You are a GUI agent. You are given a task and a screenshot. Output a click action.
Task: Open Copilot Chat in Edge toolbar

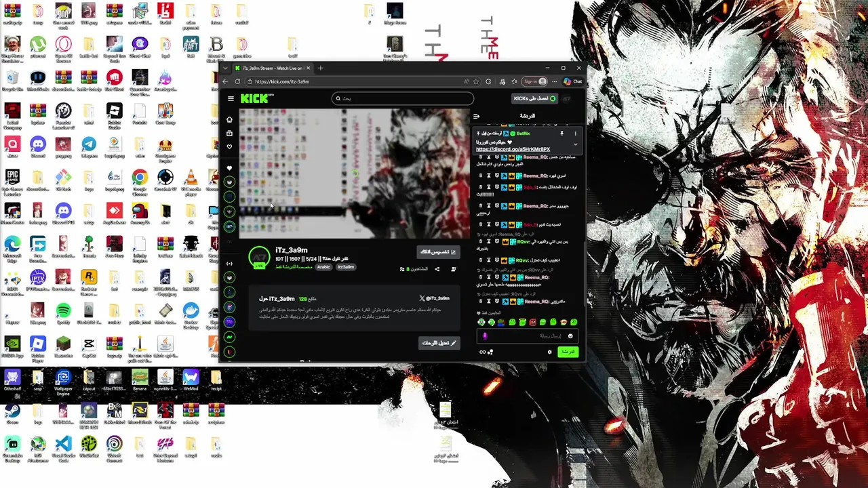point(574,81)
